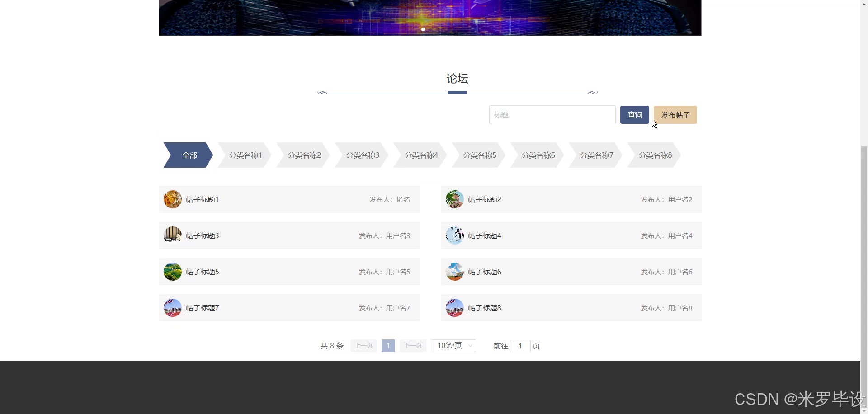Viewport: 868px width, 414px height.
Task: Click the 前往 page number input box
Action: (x=520, y=346)
